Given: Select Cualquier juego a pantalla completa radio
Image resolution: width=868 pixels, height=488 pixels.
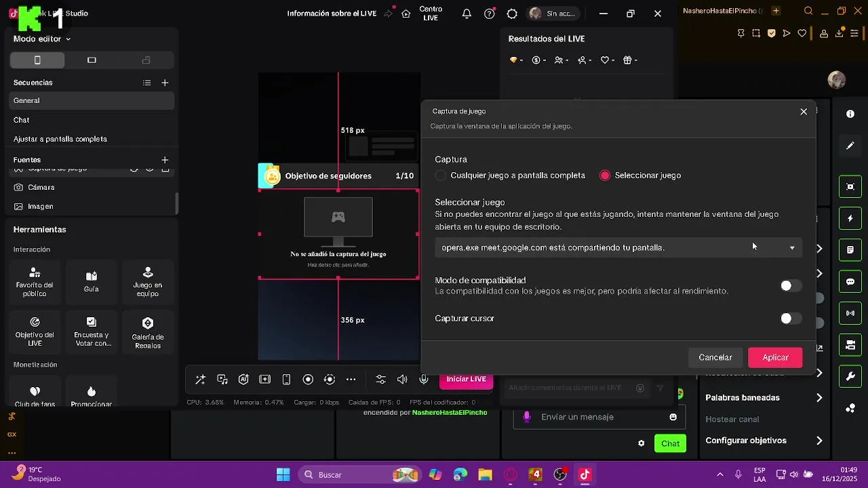Looking at the screenshot, I should pyautogui.click(x=441, y=176).
